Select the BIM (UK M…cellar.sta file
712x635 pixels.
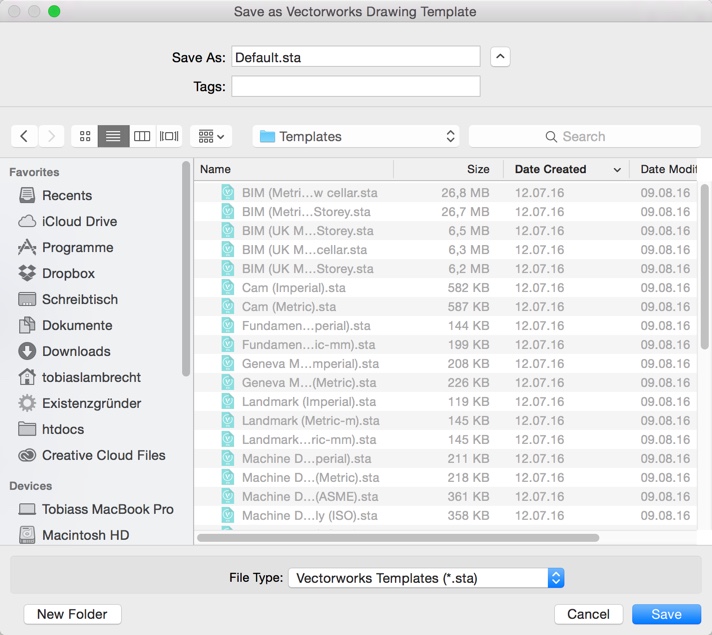point(446,250)
